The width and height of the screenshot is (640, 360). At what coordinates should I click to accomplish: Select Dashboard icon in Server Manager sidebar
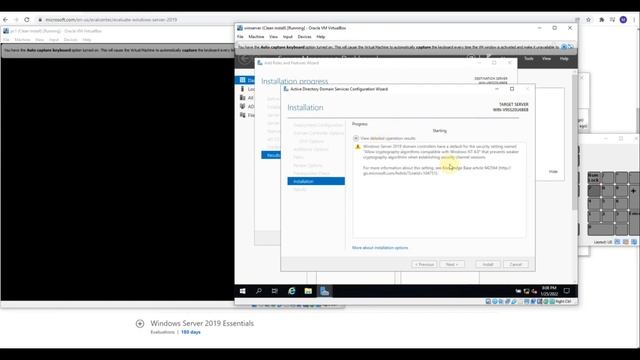click(243, 80)
